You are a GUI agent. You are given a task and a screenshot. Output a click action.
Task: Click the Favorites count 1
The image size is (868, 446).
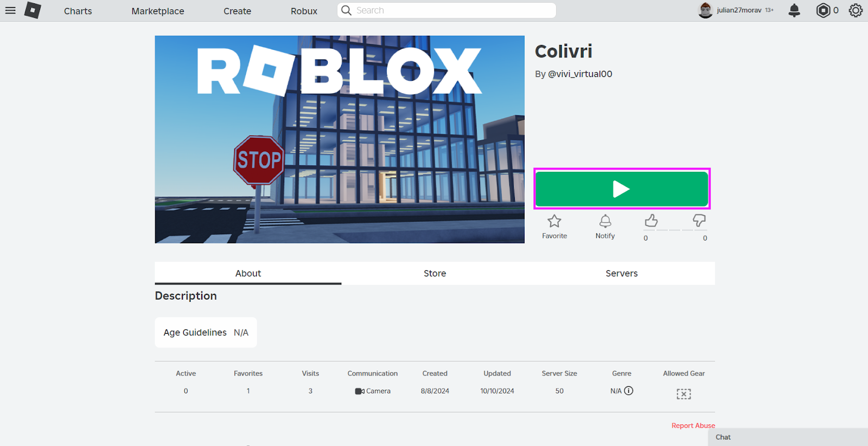(x=248, y=391)
